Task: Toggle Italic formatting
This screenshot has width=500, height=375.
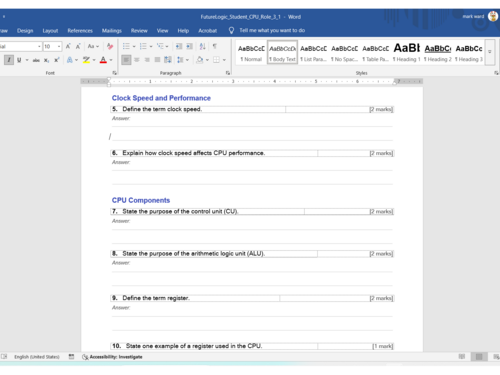Action: [9, 60]
